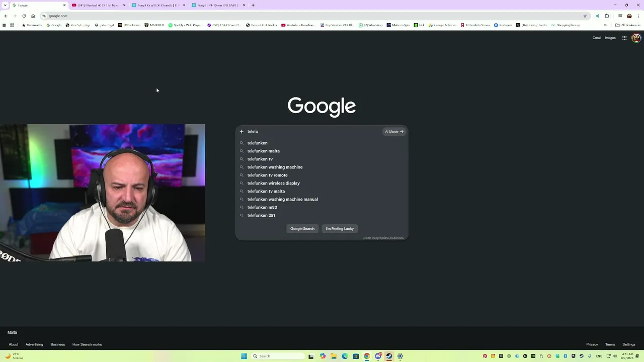The width and height of the screenshot is (644, 362).
Task: Open the Gmail link
Action: pyautogui.click(x=597, y=38)
